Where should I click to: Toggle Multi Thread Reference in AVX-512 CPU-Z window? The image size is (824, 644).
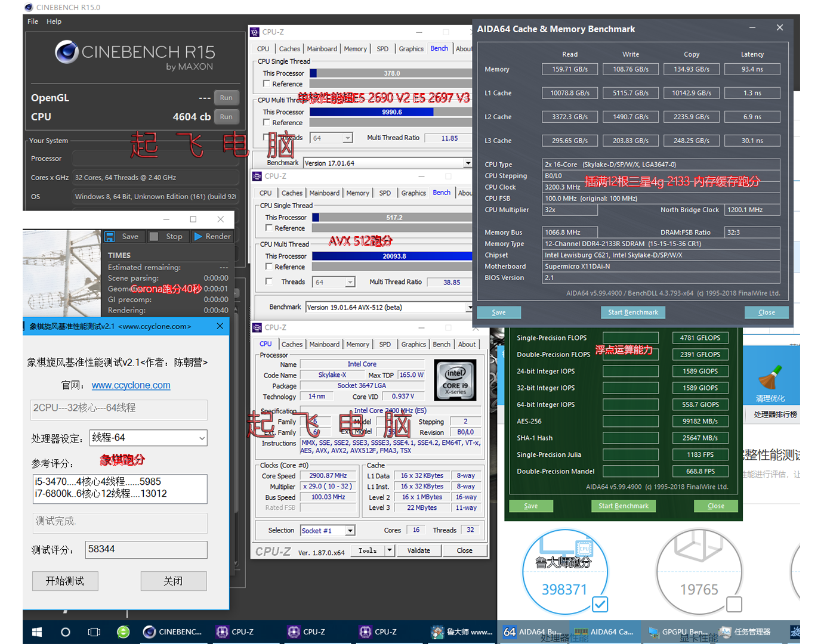[x=269, y=267]
